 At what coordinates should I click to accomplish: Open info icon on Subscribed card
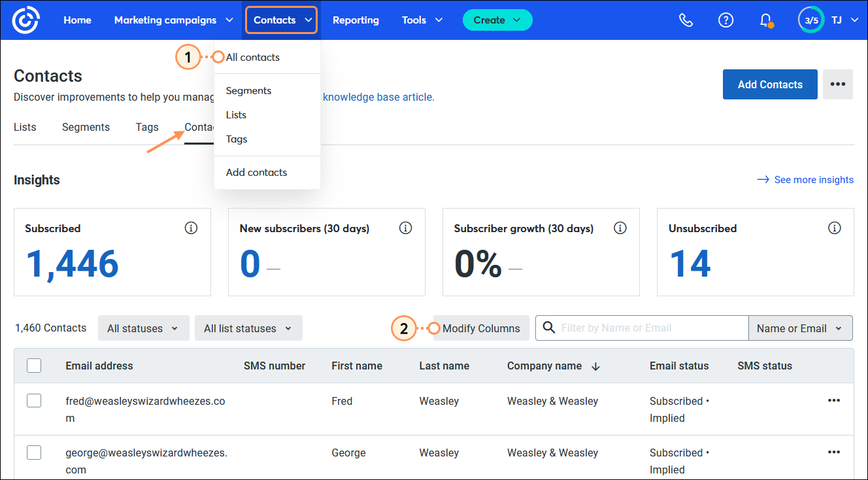191,228
